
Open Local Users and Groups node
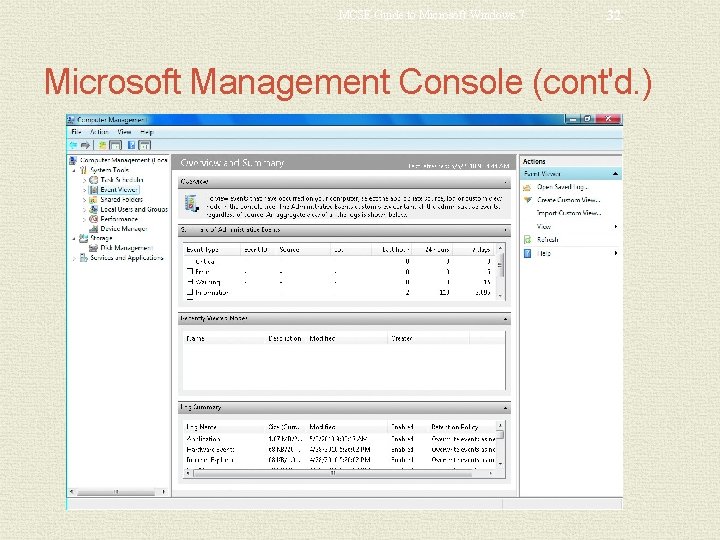(x=134, y=209)
